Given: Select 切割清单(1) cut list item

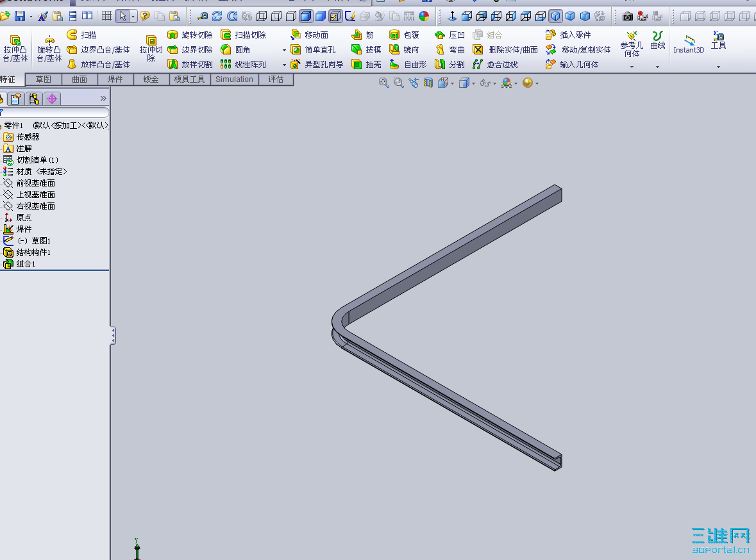Looking at the screenshot, I should tap(31, 160).
